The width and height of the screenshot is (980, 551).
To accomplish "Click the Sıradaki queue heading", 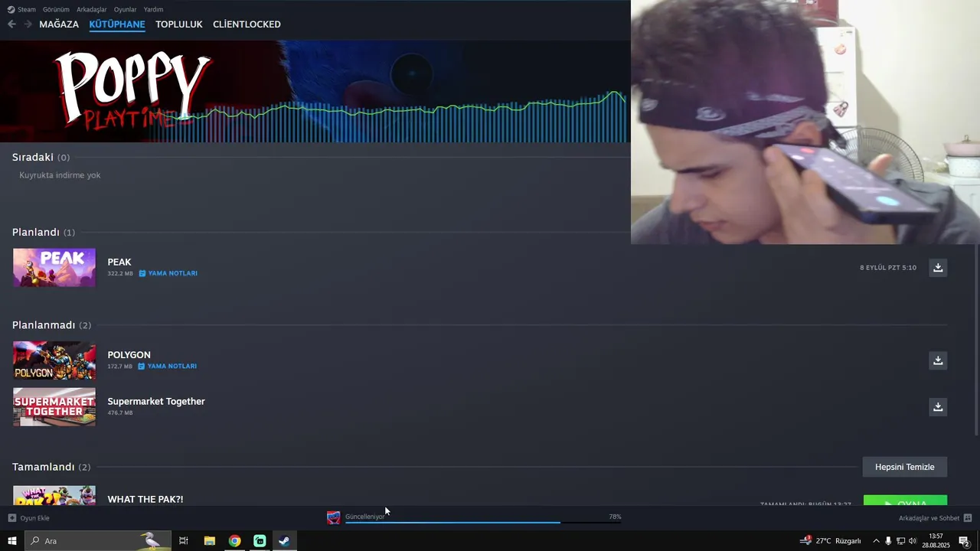I will [41, 157].
